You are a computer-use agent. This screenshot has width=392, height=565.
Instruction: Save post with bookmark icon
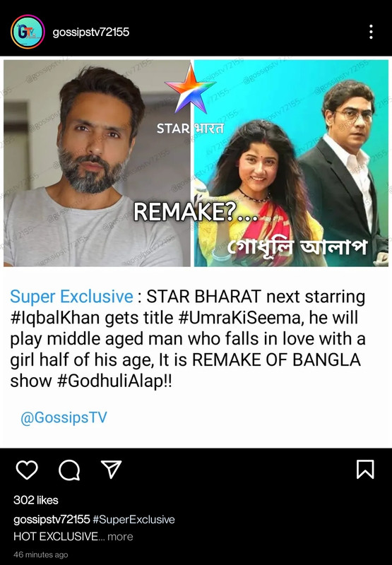[365, 470]
